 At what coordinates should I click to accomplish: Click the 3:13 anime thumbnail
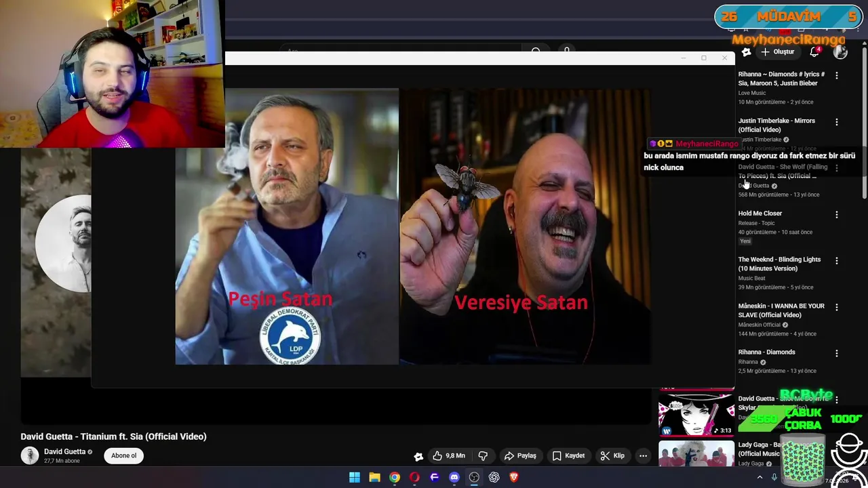[696, 414]
